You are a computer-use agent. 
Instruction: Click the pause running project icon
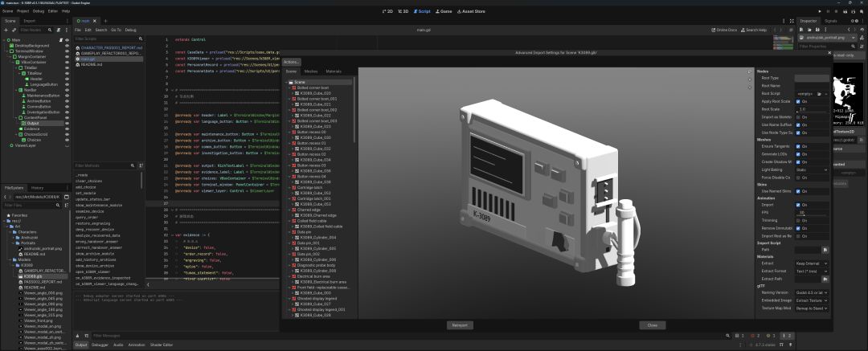tap(829, 11)
